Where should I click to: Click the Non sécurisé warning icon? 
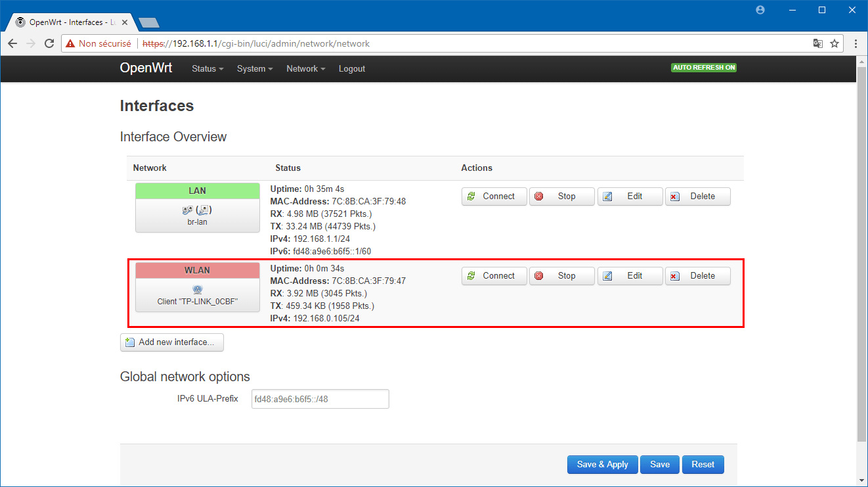pyautogui.click(x=70, y=44)
